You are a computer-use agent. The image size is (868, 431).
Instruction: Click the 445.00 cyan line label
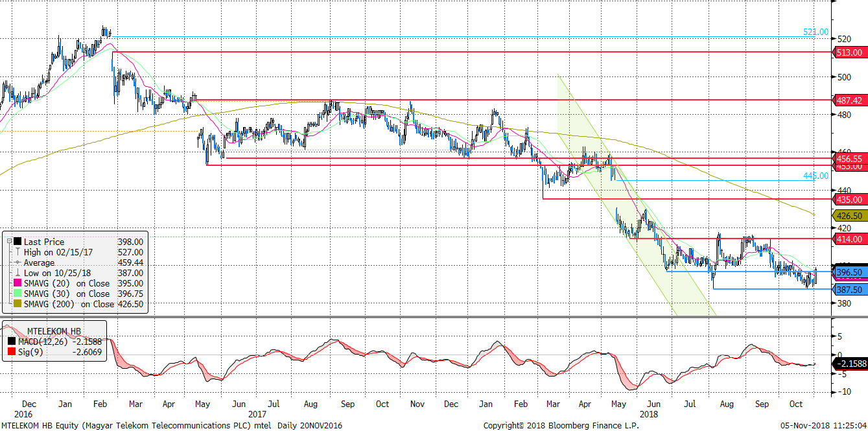click(x=815, y=176)
